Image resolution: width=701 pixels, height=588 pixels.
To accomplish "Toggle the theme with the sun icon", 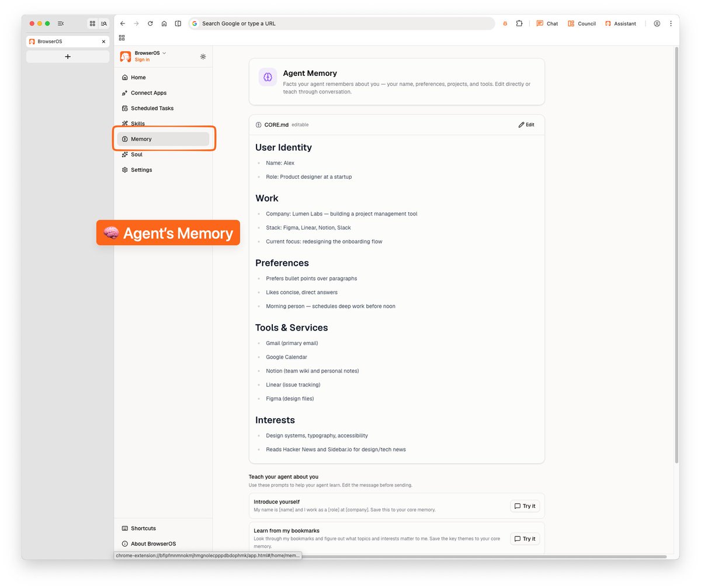I will (203, 57).
